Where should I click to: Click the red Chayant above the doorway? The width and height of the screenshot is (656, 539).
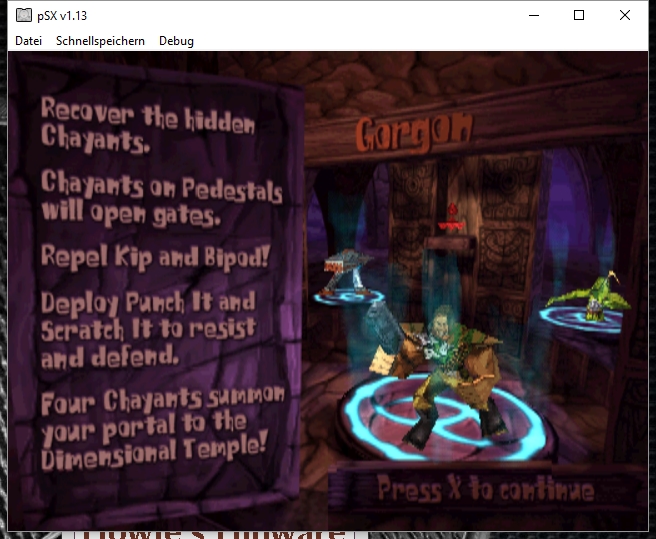(452, 218)
